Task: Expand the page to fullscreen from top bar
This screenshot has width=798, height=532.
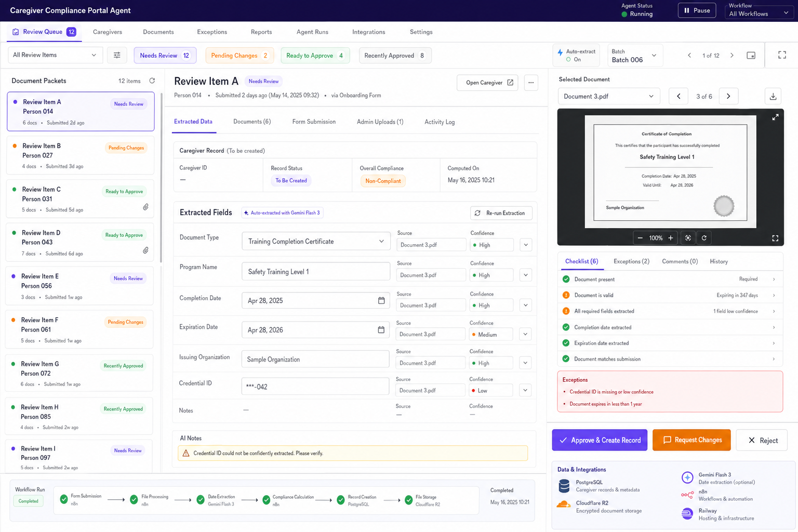Action: pyautogui.click(x=782, y=55)
